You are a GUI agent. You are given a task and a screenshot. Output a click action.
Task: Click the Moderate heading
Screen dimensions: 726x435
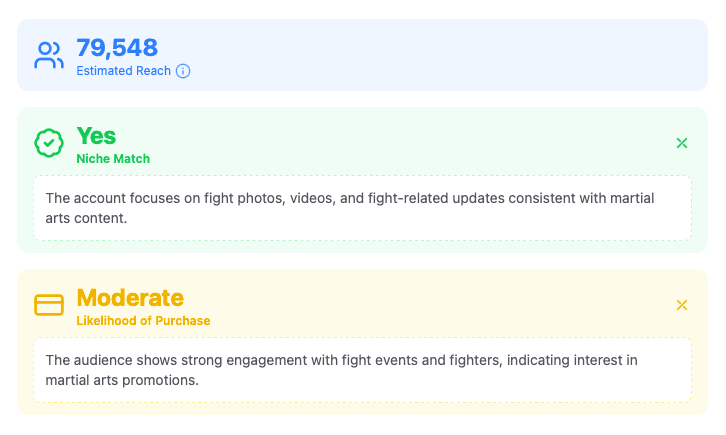(x=130, y=298)
